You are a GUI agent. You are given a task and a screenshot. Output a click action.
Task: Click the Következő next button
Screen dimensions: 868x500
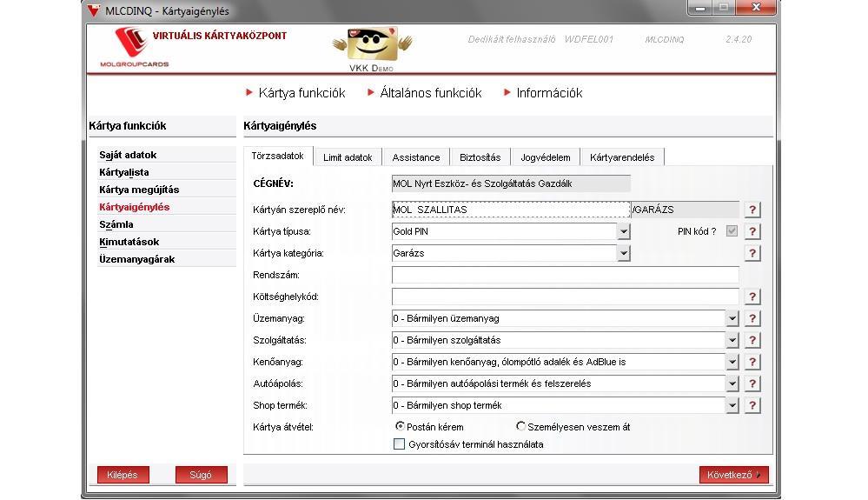733,475
